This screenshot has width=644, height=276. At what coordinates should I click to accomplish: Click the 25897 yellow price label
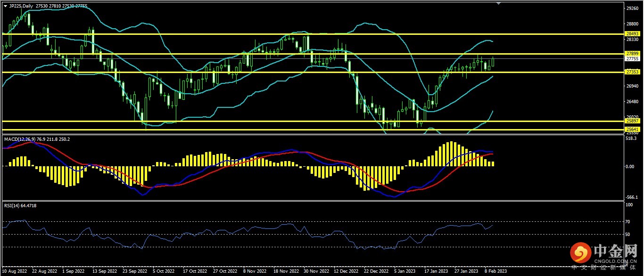tap(632, 121)
